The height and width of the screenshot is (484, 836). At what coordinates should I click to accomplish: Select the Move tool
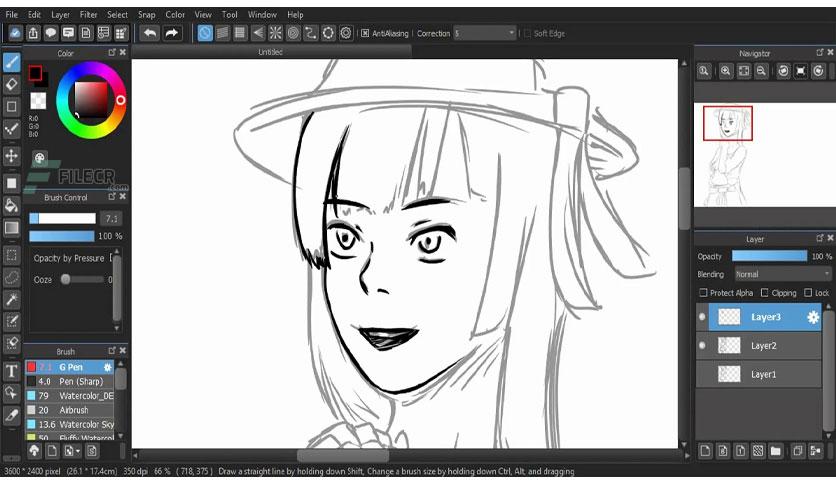(x=11, y=156)
